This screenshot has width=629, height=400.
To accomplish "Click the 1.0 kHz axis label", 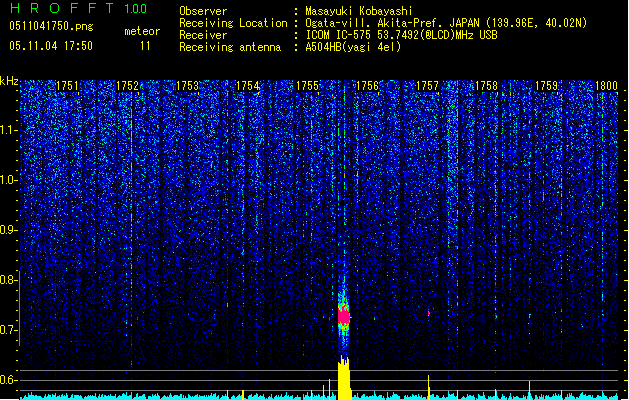I will click(9, 180).
